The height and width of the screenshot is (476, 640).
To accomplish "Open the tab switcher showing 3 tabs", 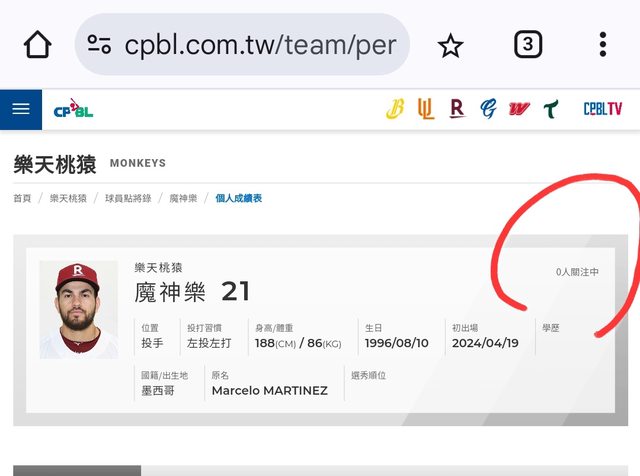I will tap(528, 44).
